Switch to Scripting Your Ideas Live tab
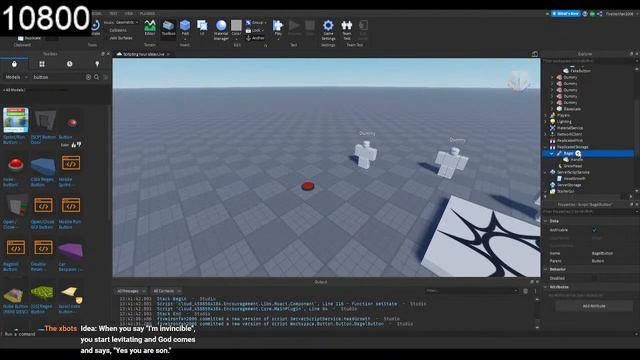This screenshot has width=640, height=360. (143, 54)
